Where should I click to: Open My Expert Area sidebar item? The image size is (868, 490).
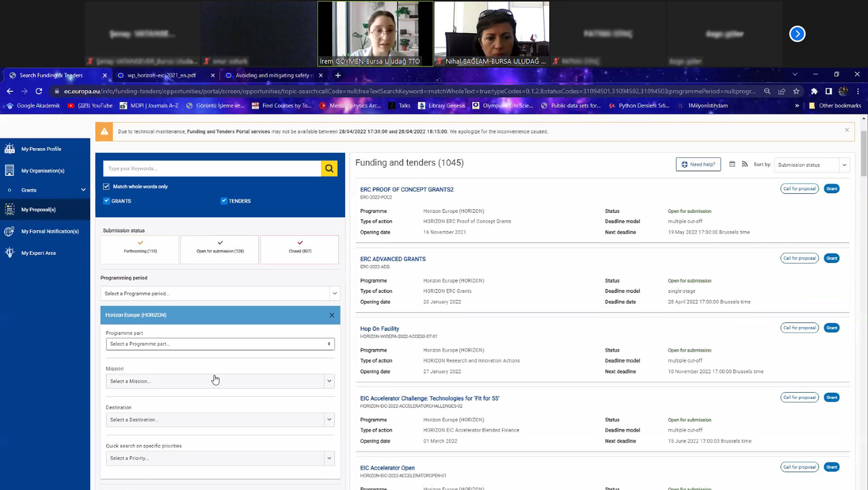tap(38, 253)
